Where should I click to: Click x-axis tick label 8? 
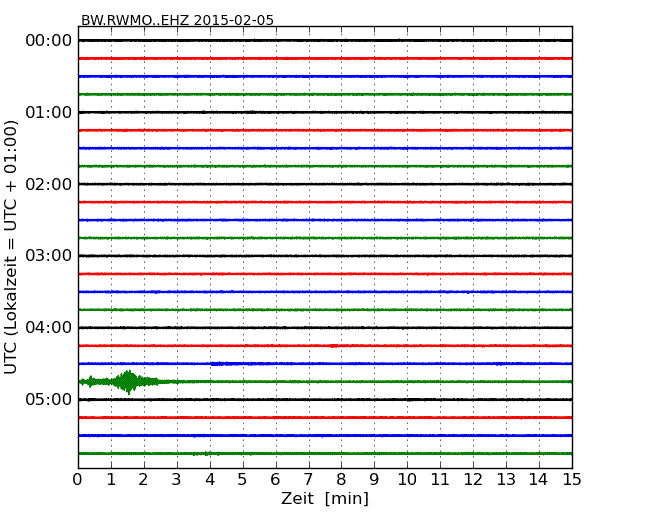click(341, 479)
